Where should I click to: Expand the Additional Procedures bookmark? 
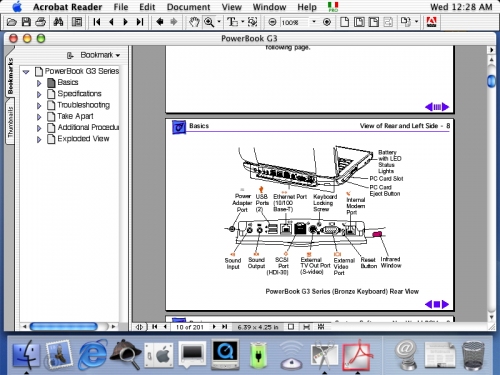[39, 128]
